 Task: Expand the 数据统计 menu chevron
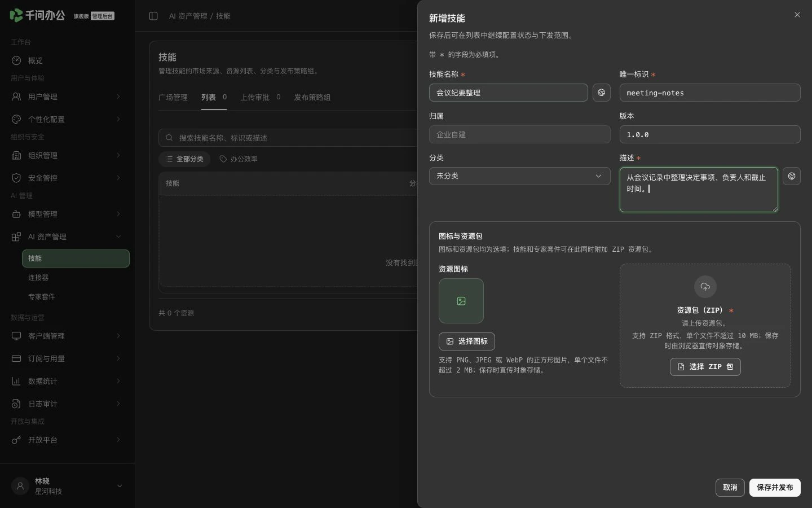(x=118, y=381)
